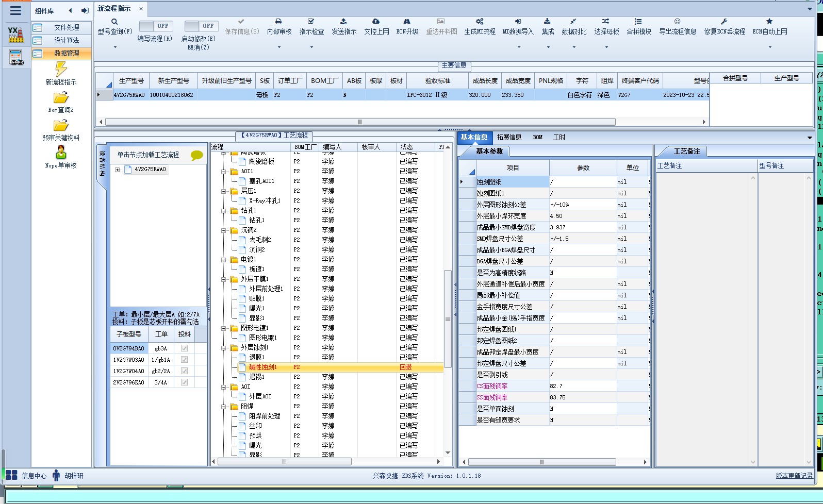Toggle the 启动修改(E) OFF switch
This screenshot has height=504, width=823.
click(201, 26)
